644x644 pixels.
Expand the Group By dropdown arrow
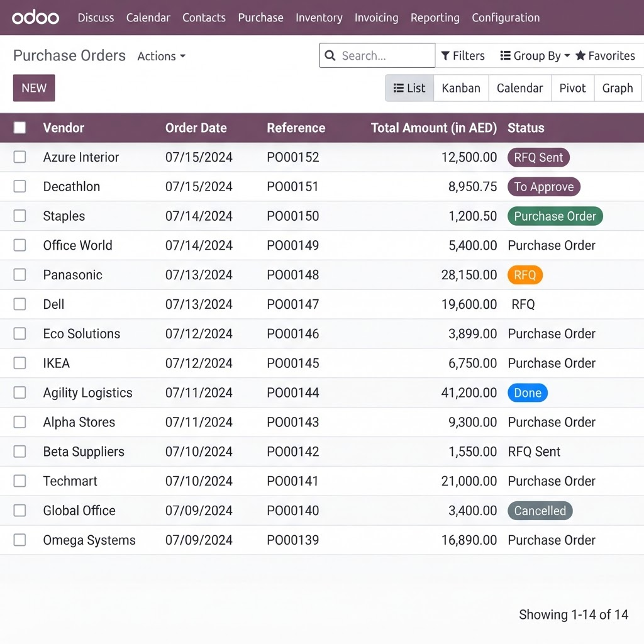coord(567,55)
